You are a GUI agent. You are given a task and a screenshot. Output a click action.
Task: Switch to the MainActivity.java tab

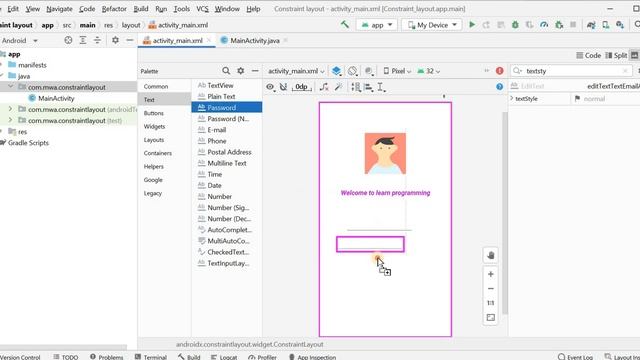pyautogui.click(x=254, y=40)
